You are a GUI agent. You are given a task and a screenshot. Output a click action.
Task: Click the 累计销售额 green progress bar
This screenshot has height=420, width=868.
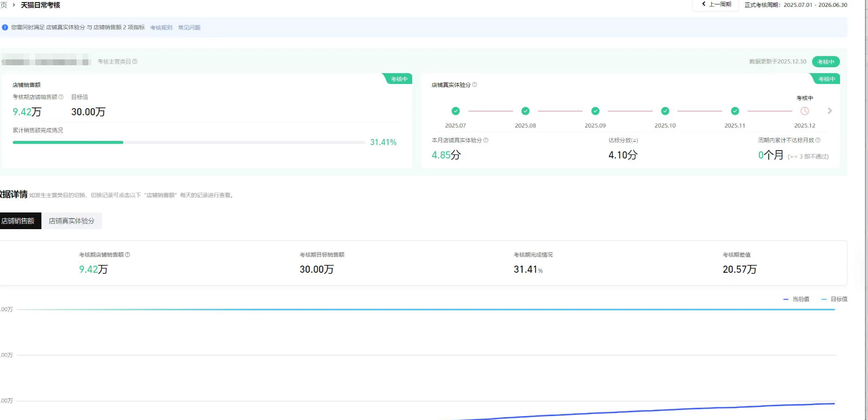(x=68, y=142)
